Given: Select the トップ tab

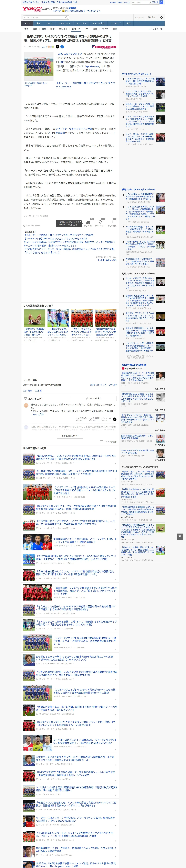Looking at the screenshot, I should tap(27, 24).
